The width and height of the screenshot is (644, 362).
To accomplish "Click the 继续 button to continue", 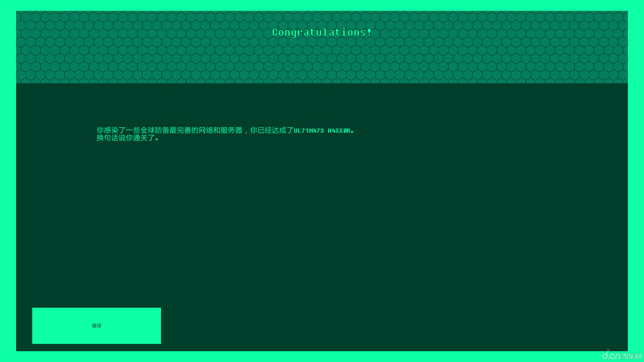I will point(96,325).
